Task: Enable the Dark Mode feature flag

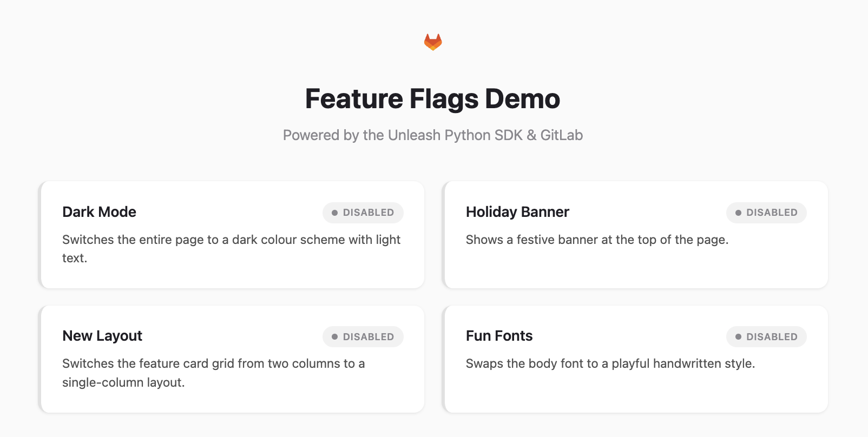Action: (363, 213)
